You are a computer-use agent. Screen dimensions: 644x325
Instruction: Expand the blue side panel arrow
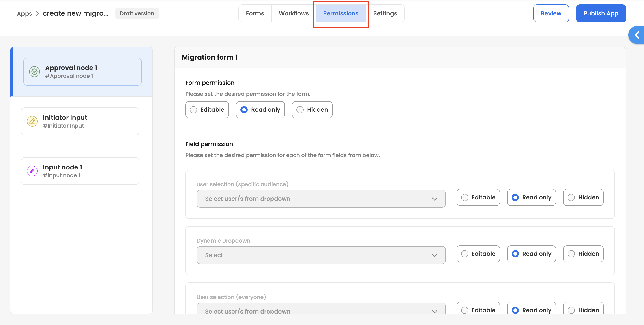637,35
